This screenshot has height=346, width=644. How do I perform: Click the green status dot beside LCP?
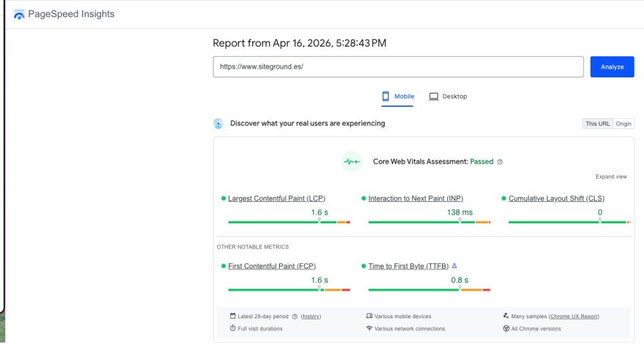223,198
